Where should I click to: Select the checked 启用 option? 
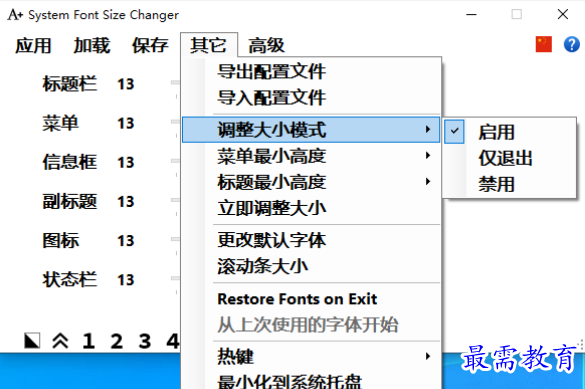(x=510, y=132)
